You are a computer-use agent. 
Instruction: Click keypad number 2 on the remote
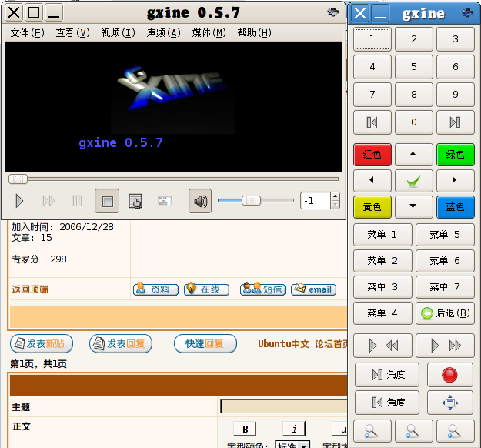[414, 39]
